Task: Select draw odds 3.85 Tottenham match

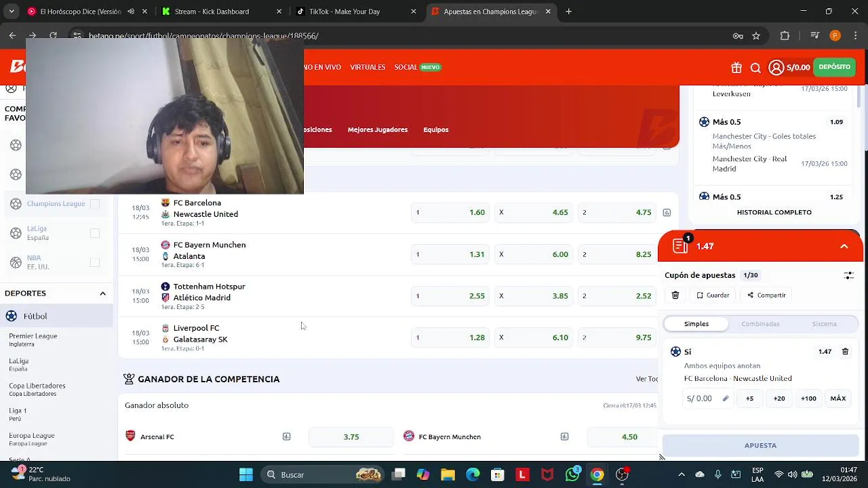Action: (534, 296)
